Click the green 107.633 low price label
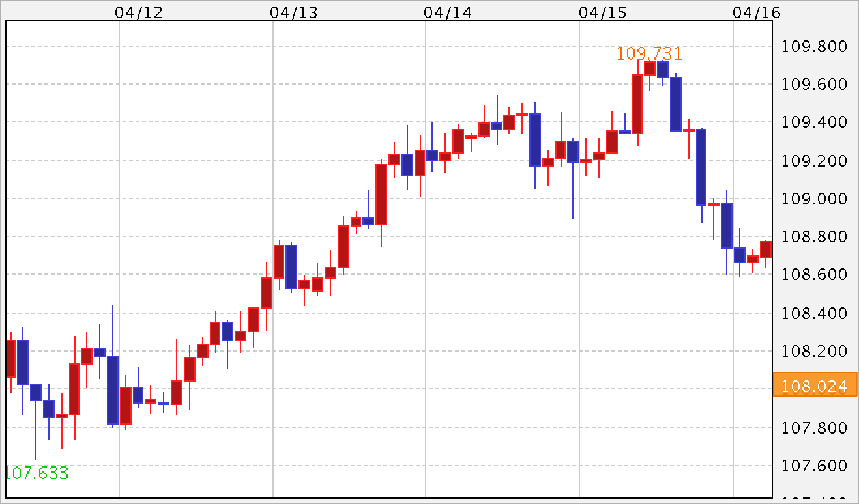859x504 pixels. pos(36,473)
